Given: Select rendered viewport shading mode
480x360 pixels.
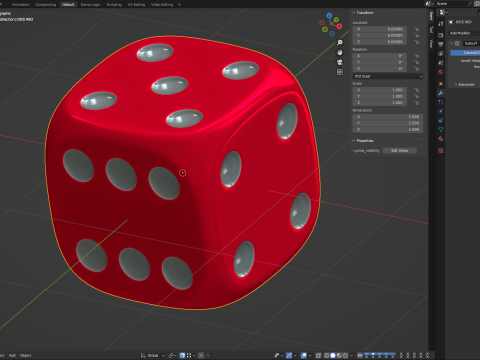Looking at the screenshot, I should point(345,355).
